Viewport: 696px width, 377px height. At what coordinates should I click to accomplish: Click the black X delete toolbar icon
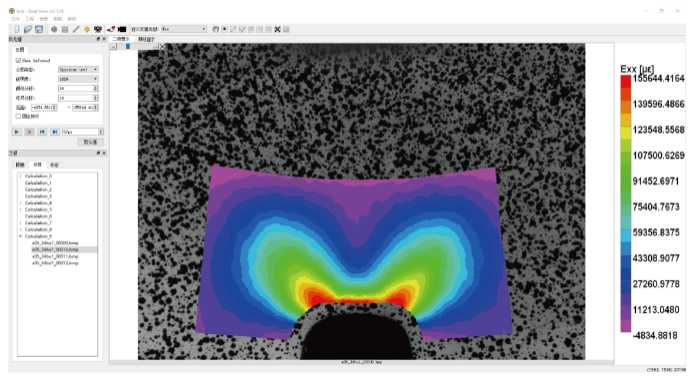coord(277,29)
